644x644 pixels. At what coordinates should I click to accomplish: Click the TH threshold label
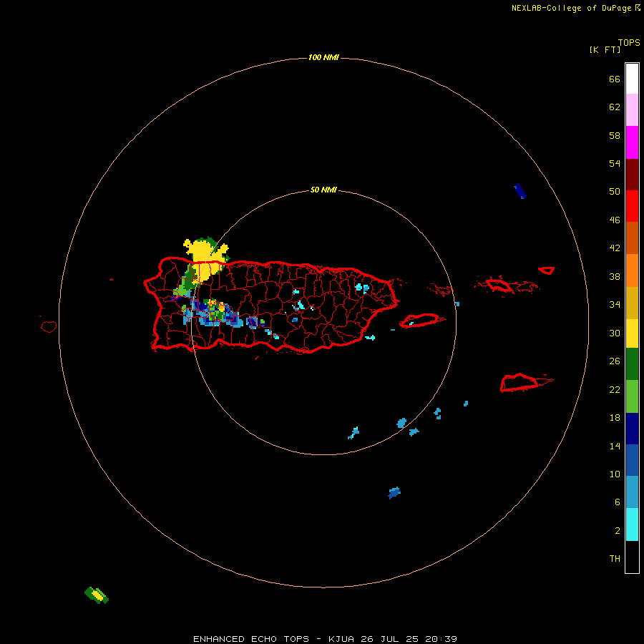[615, 559]
